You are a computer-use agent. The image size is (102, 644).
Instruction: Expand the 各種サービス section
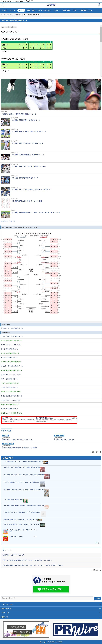click(x=51, y=613)
